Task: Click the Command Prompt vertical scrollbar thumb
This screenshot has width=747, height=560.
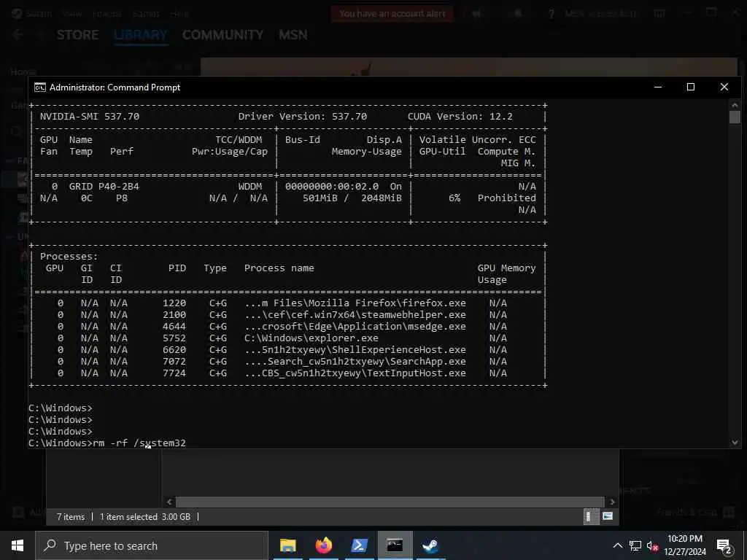Action: pyautogui.click(x=735, y=117)
